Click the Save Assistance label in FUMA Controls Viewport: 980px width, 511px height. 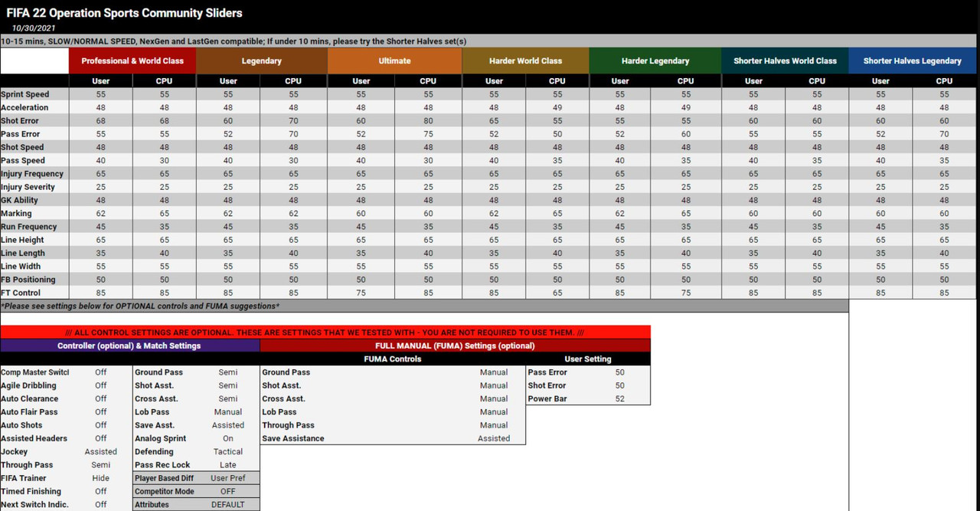[293, 438]
